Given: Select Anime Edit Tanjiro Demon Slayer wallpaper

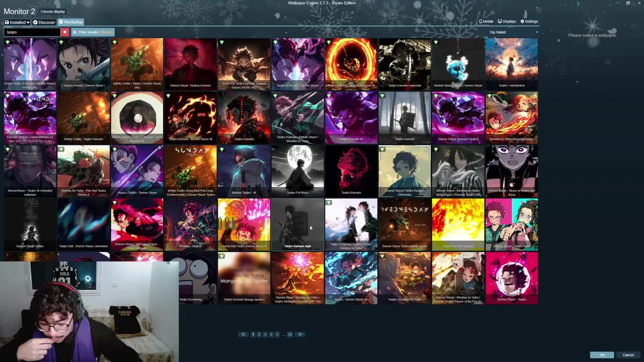Looking at the screenshot, I should 244,225.
